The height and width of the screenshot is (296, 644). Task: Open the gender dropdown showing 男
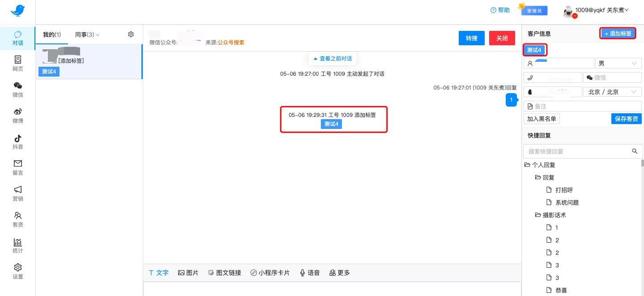click(x=618, y=64)
